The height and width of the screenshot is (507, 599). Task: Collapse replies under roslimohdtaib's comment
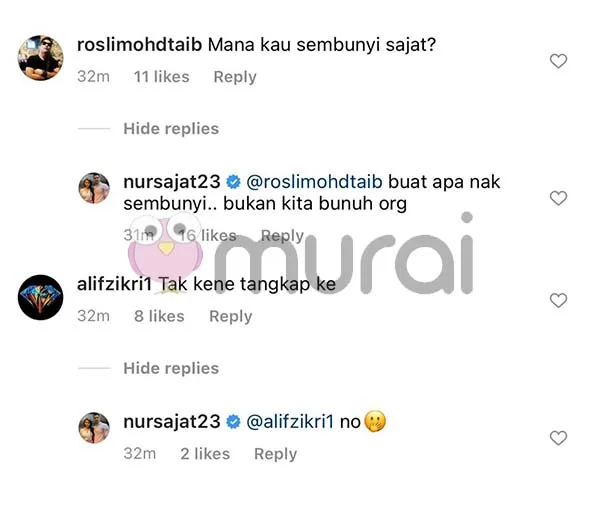(171, 129)
